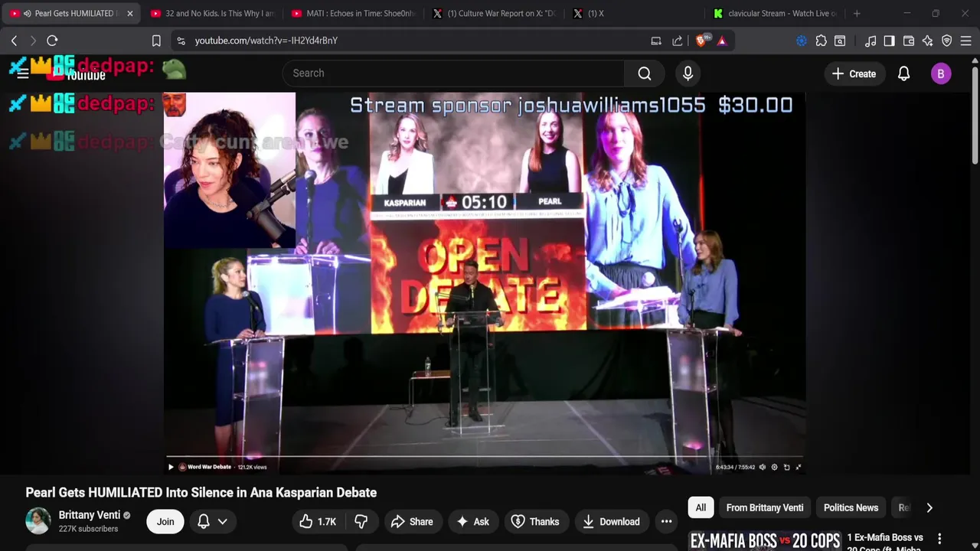Switch to the 'MATI : Echoes in Time' tab
This screenshot has width=980, height=551.
pos(353,14)
